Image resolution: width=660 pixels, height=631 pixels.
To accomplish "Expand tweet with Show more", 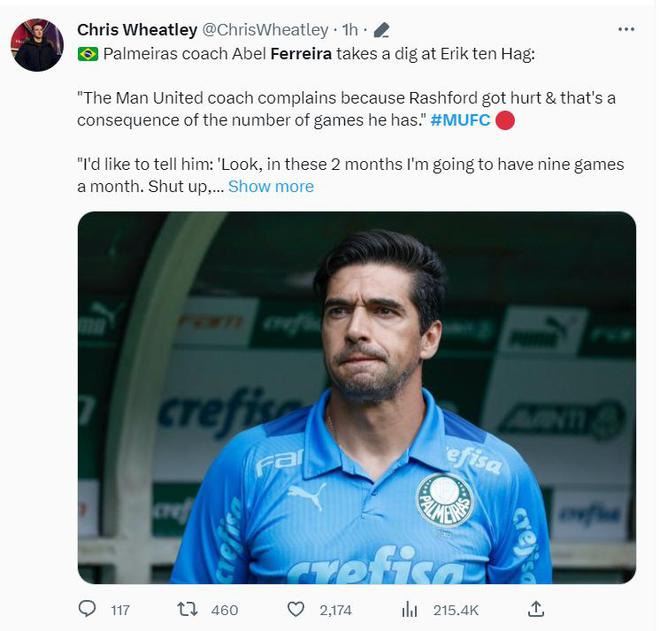I will [x=271, y=186].
